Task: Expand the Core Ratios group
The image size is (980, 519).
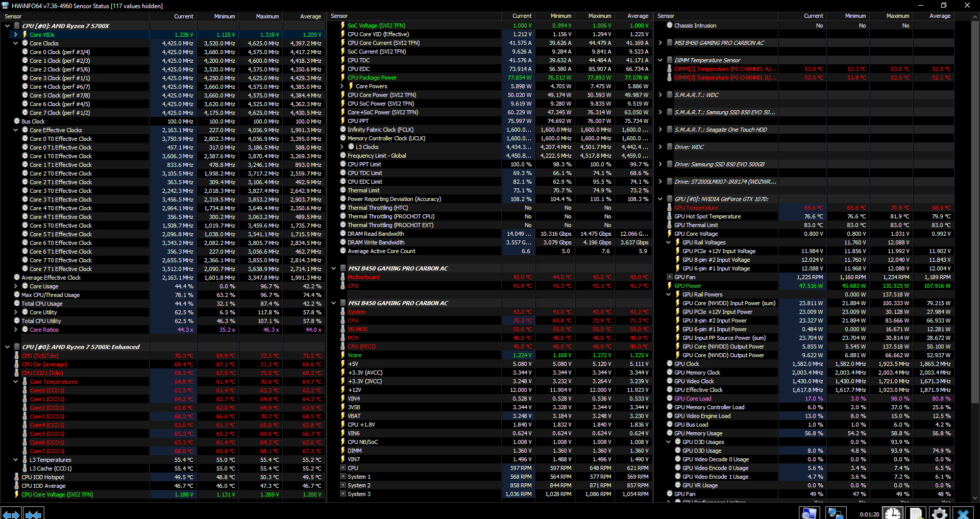Action: 15,330
